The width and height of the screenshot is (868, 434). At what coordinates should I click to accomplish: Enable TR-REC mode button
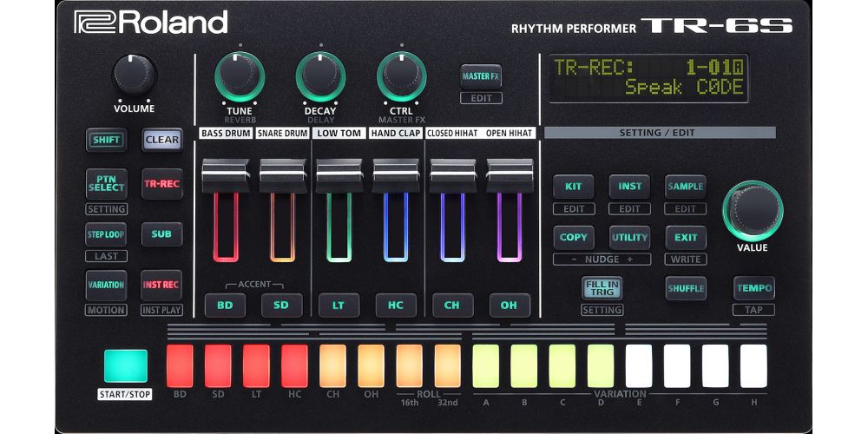coord(161,184)
